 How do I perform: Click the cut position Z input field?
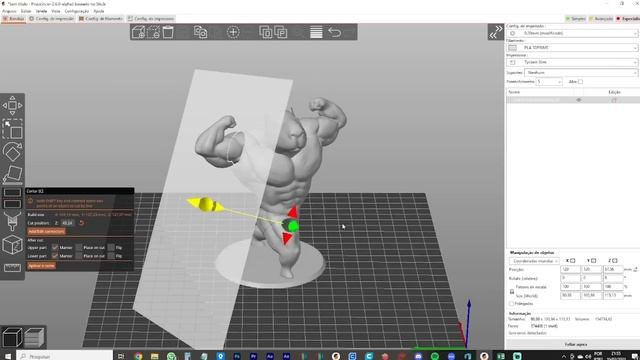[x=67, y=223]
